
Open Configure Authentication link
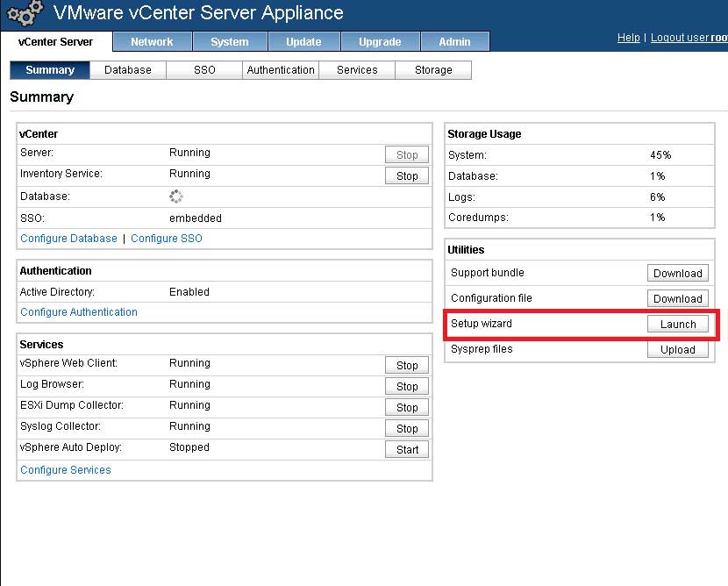[x=79, y=312]
